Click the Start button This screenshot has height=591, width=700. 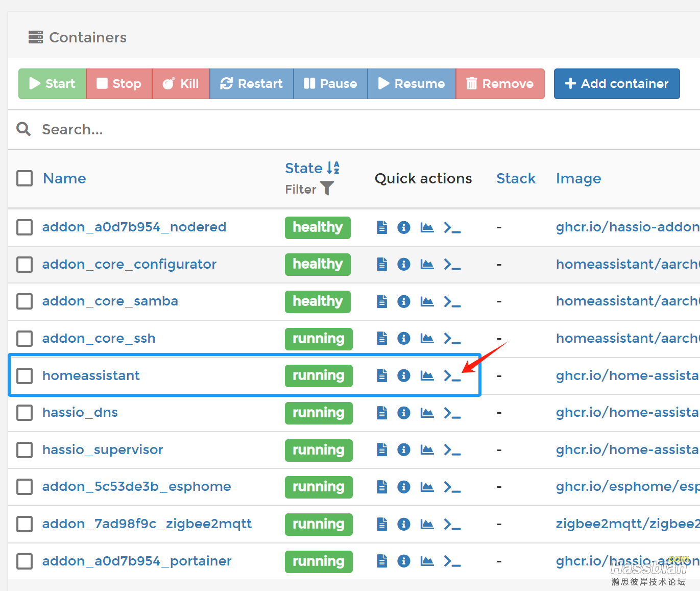52,84
